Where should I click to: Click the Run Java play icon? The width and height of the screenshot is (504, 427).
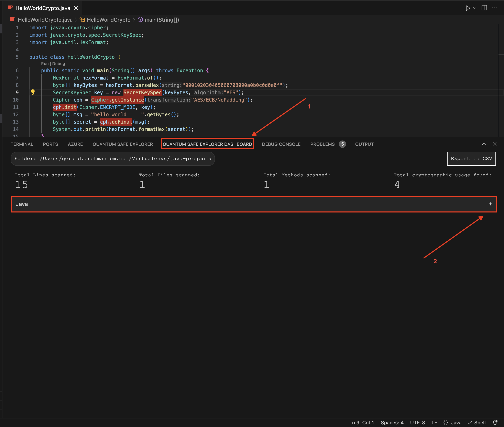pos(468,8)
